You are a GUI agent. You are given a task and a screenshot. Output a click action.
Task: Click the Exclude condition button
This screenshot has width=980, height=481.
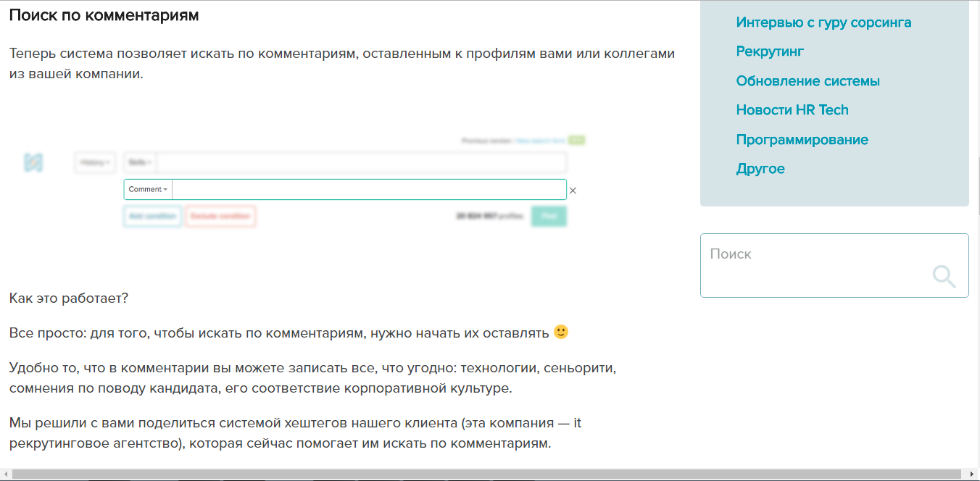pos(220,216)
